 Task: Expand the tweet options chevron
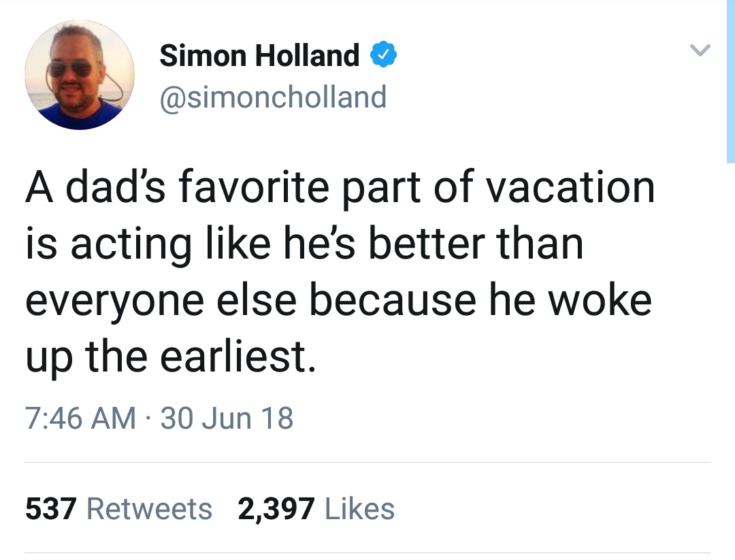tap(700, 51)
